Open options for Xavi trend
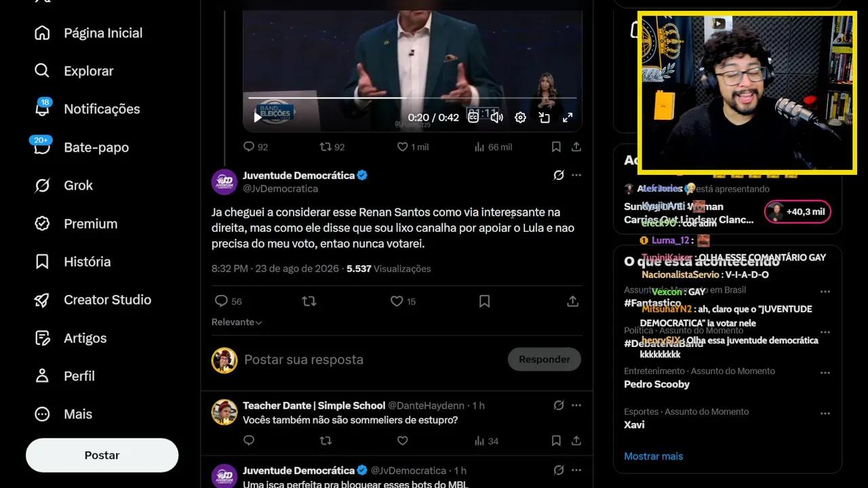This screenshot has width=868, height=488. (x=825, y=414)
